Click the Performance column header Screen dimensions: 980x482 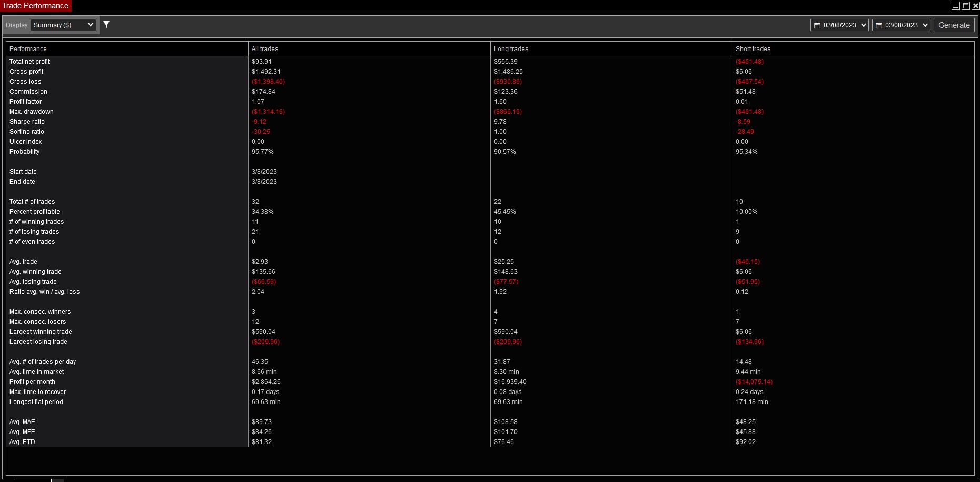tap(127, 49)
